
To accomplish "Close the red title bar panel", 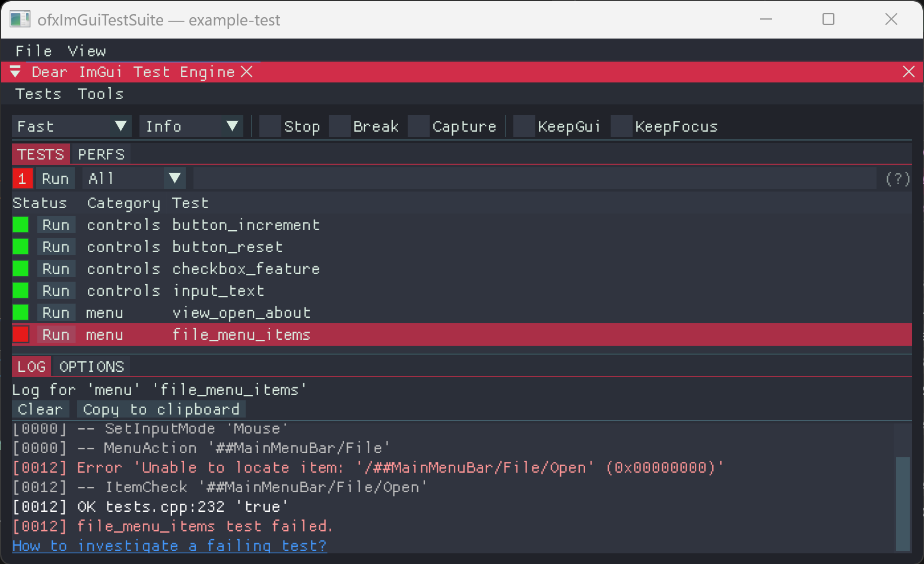I will pos(909,72).
